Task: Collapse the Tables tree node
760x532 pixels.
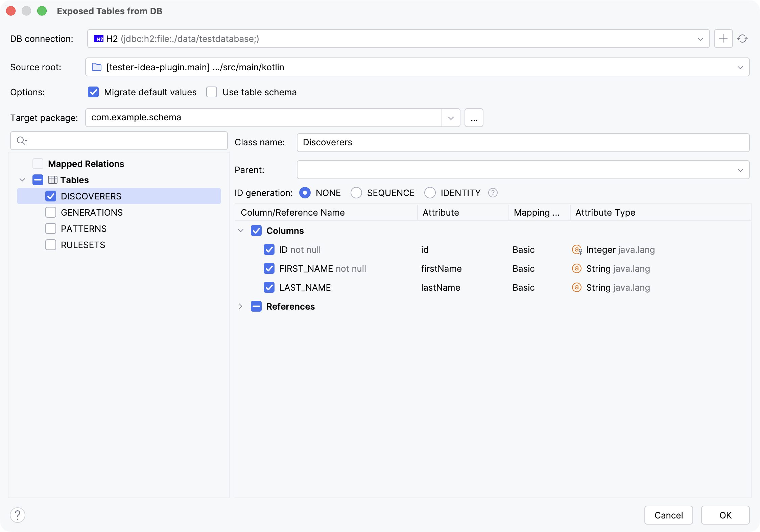Action: click(22, 180)
